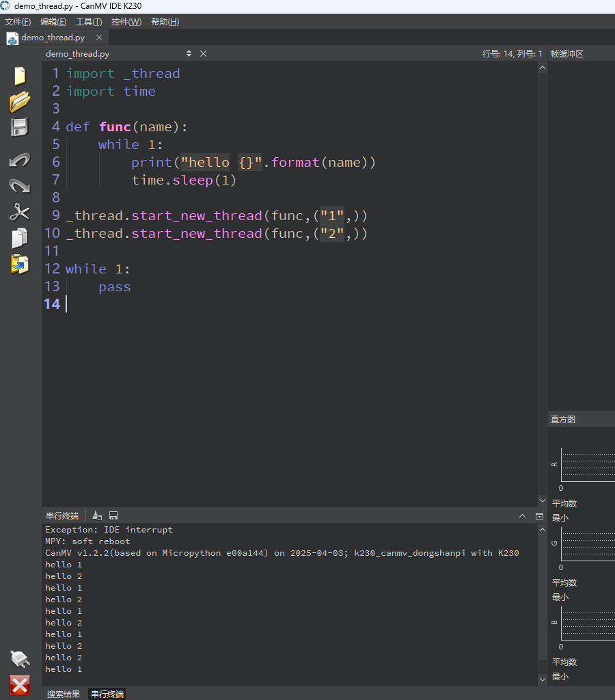Connect to the device with the plug icon
Screen dimensions: 615x700
tap(20, 659)
